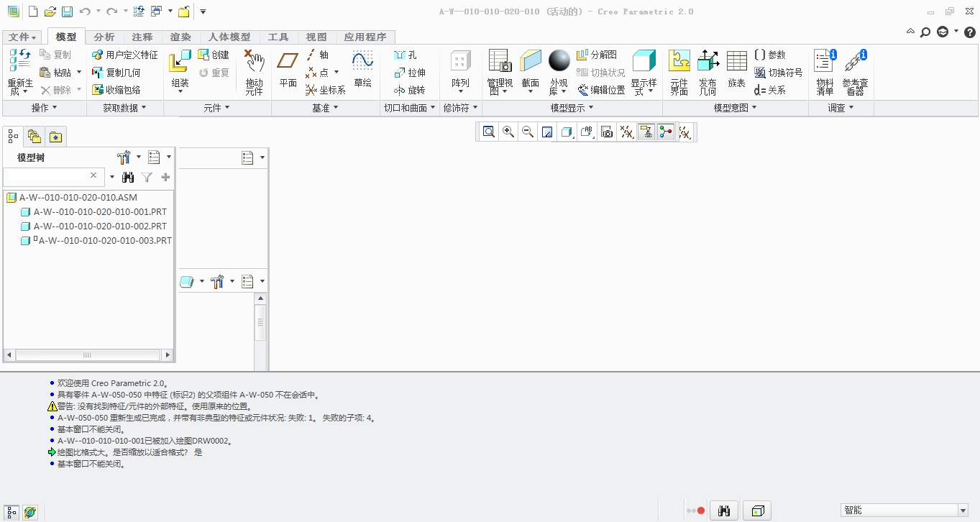Choose Shrinkwrap (收缩包络) tool
980x522 pixels.
coord(116,89)
